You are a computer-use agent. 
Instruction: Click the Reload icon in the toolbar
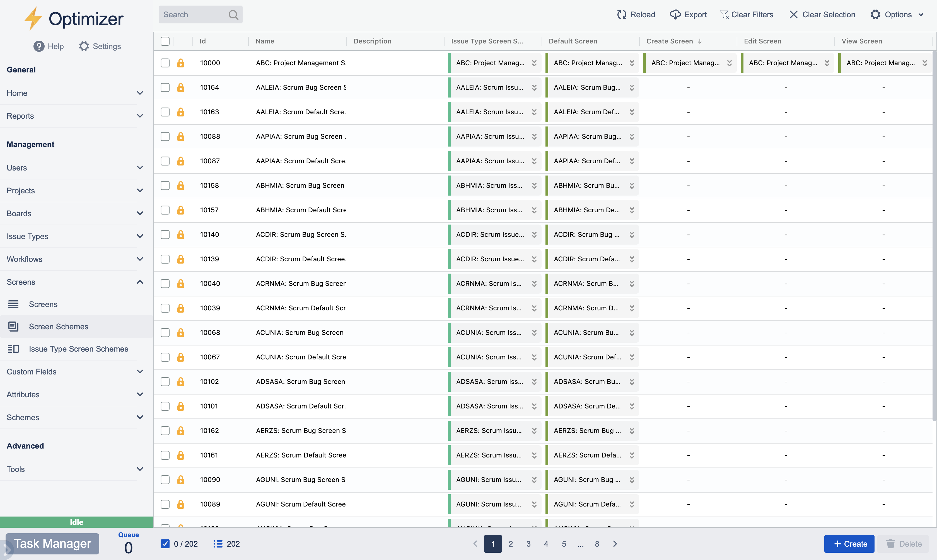(622, 14)
